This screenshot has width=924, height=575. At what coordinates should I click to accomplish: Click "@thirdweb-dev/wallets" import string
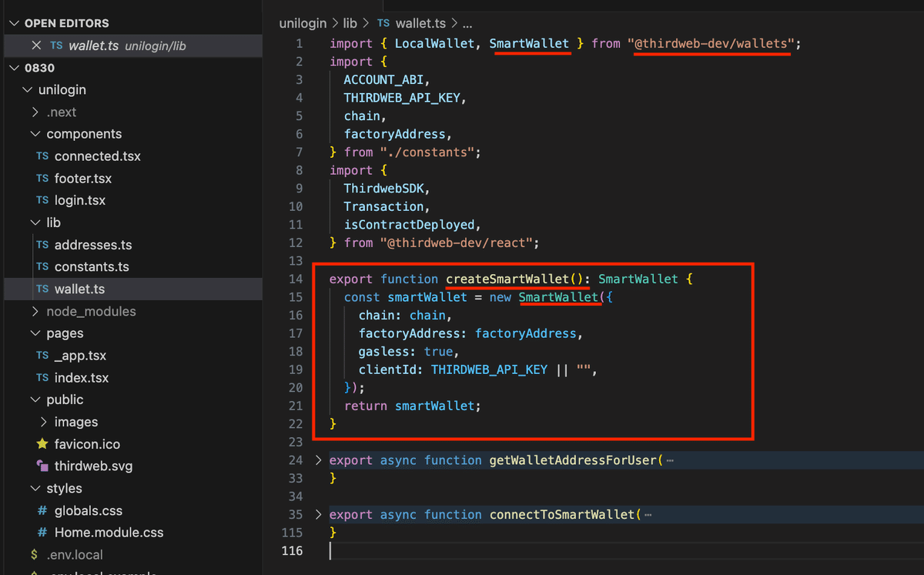click(711, 43)
